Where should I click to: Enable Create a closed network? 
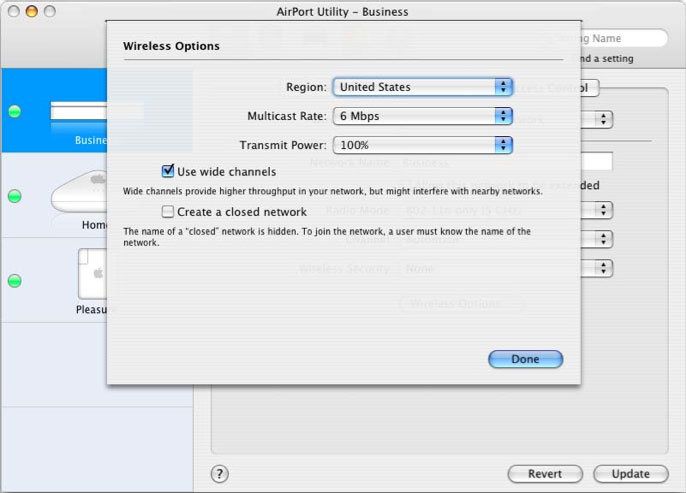[168, 212]
